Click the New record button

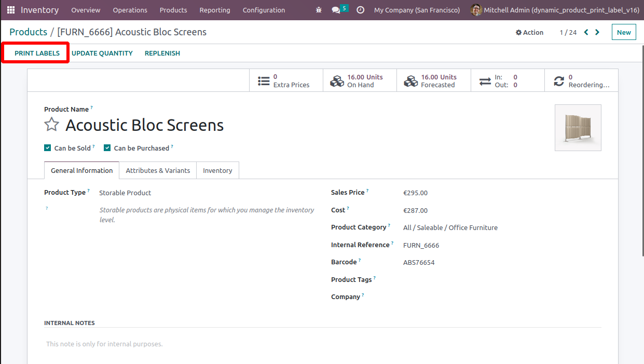click(623, 32)
